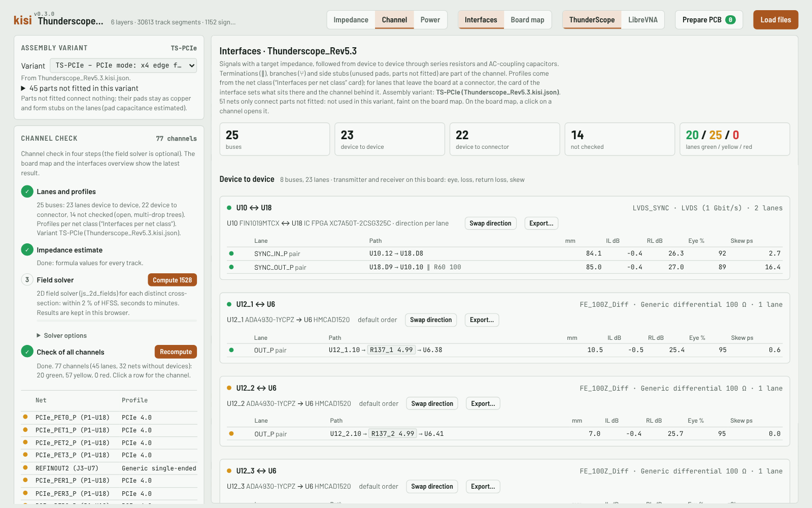Viewport: 812px width, 508px height.
Task: Swap direction for U10 ↔ U18
Action: point(490,224)
